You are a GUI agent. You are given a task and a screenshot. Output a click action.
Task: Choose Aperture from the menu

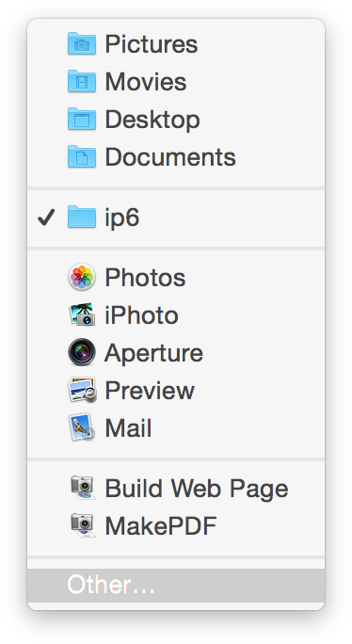[176, 352]
